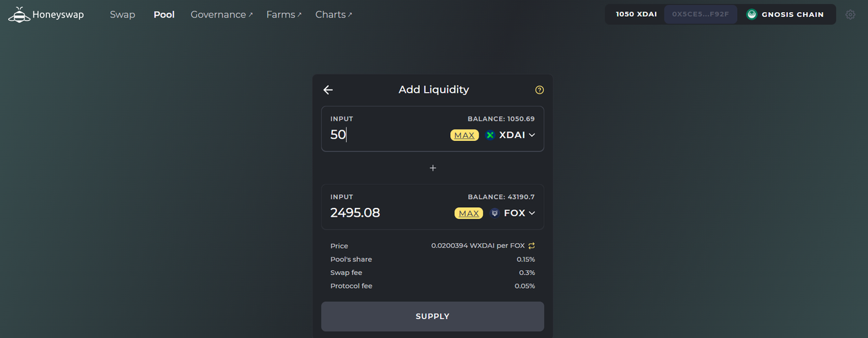868x338 pixels.
Task: Click MAX for the XDAI input
Action: point(465,135)
